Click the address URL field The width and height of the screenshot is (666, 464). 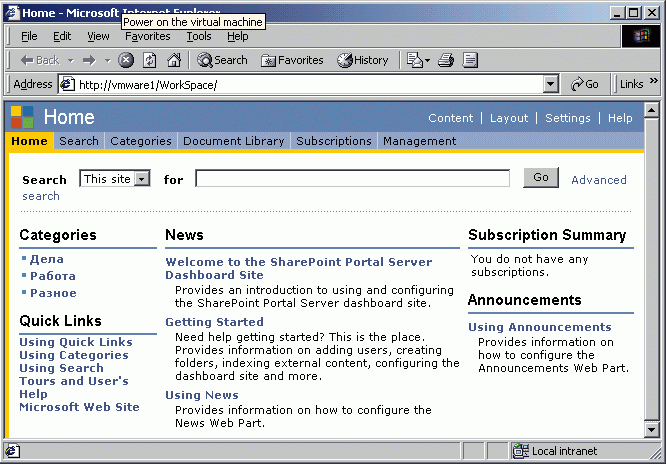tap(301, 85)
